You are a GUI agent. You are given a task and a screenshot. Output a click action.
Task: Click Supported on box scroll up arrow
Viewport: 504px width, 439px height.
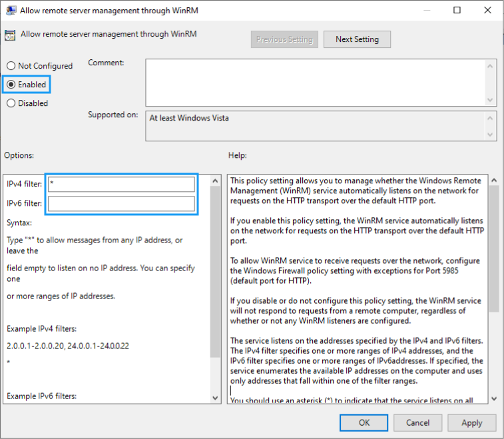(x=491, y=117)
